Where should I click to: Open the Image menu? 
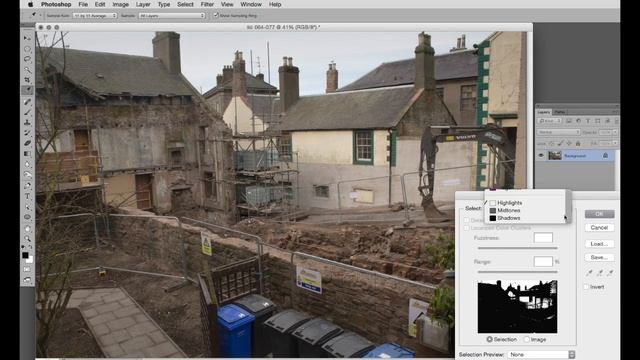point(120,4)
